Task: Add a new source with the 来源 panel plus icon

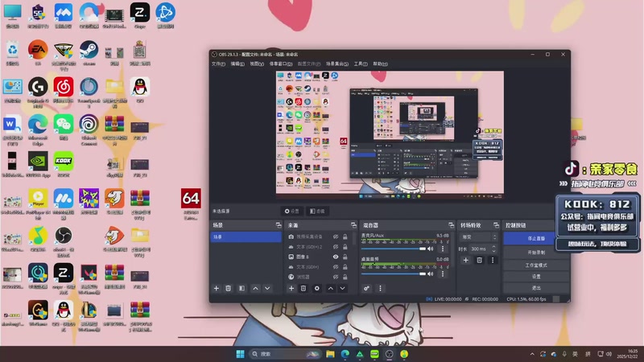Action: pyautogui.click(x=291, y=289)
